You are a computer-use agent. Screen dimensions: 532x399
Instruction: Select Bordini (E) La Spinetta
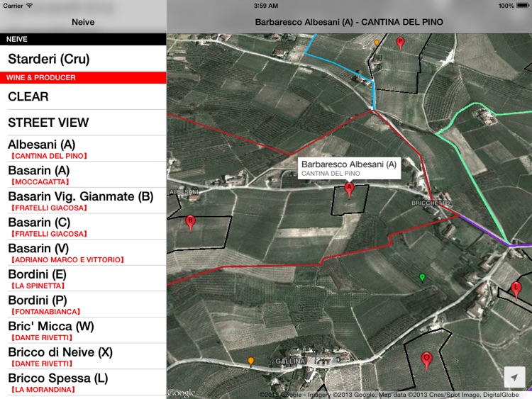coord(83,279)
